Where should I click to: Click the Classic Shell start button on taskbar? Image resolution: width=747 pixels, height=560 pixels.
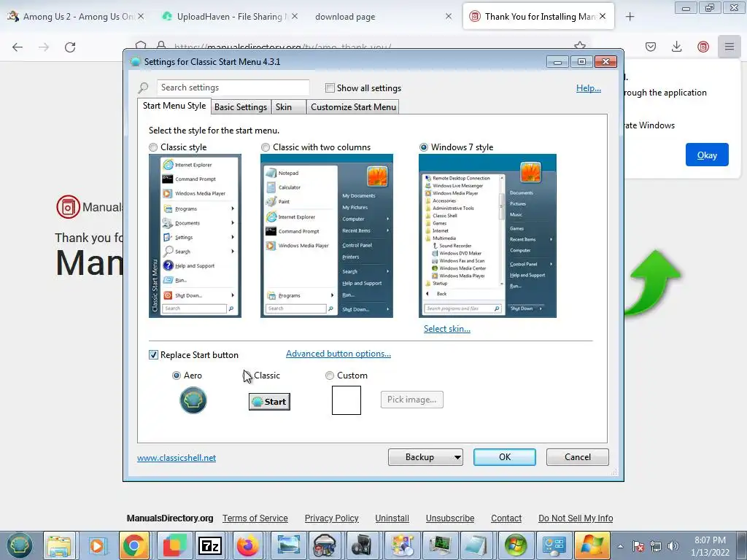18,545
